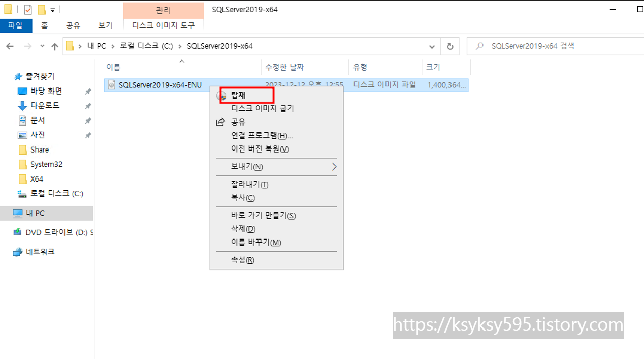Open the 디스크 이미지 도구 tab
This screenshot has height=359, width=644.
[x=163, y=25]
